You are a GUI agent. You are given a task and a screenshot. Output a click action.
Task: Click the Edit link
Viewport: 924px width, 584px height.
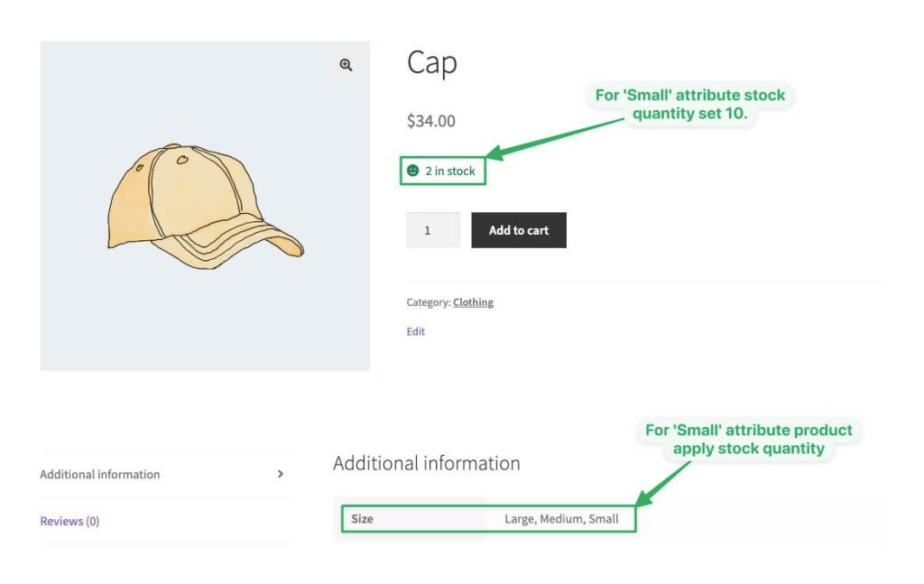(x=415, y=331)
